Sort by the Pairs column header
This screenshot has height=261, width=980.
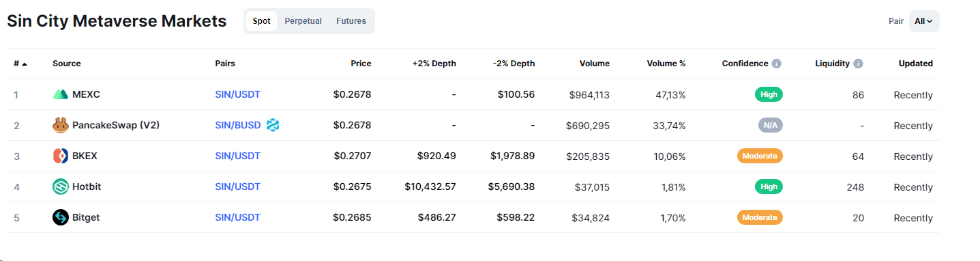[x=225, y=64]
